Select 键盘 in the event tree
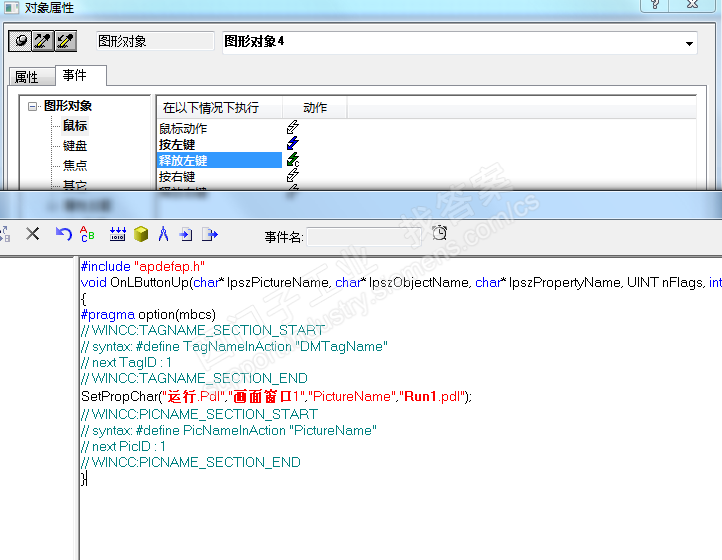The image size is (722, 560). 75,146
